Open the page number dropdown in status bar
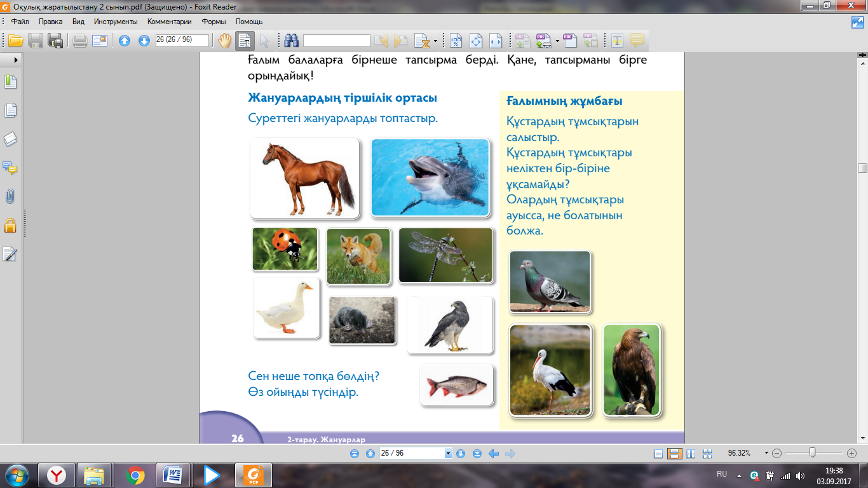 [448, 454]
